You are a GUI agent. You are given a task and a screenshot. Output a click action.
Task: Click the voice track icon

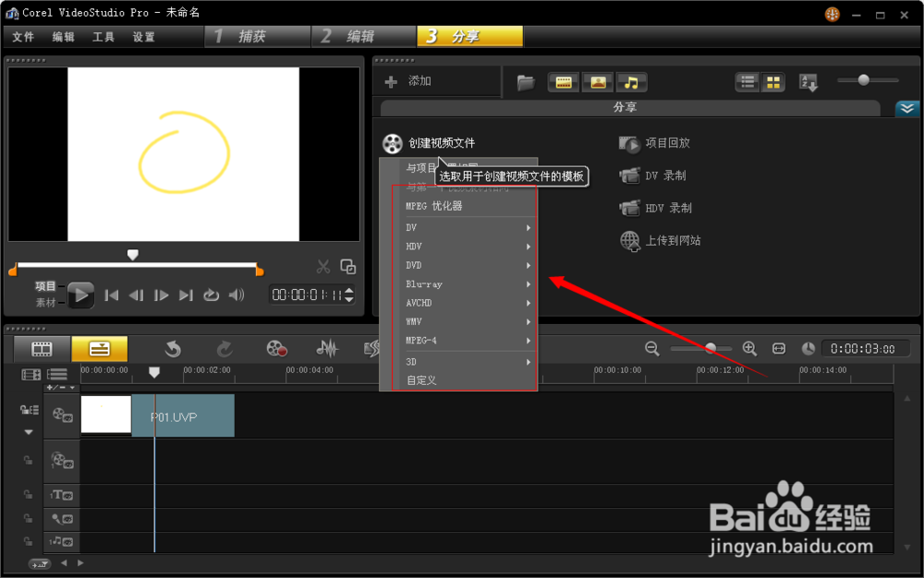click(x=62, y=519)
